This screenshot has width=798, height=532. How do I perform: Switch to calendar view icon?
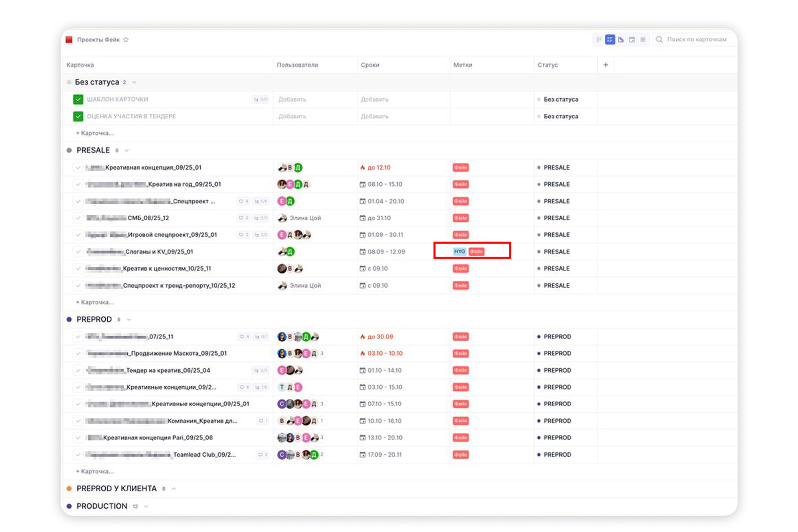point(632,40)
